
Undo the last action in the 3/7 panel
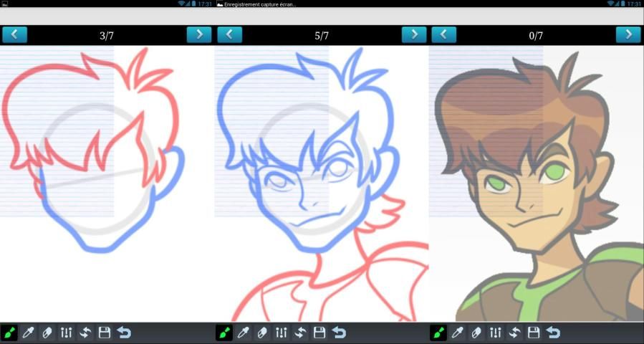coord(124,333)
